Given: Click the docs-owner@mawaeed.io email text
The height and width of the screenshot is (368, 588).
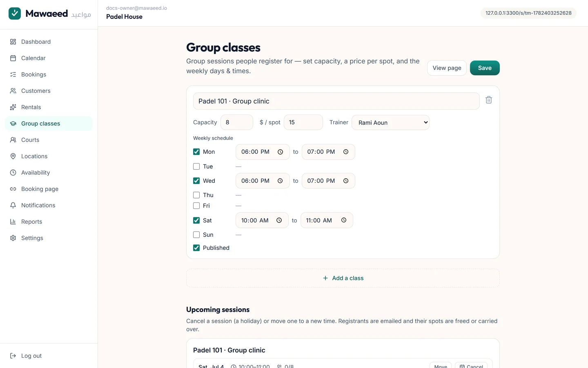Looking at the screenshot, I should tap(136, 8).
